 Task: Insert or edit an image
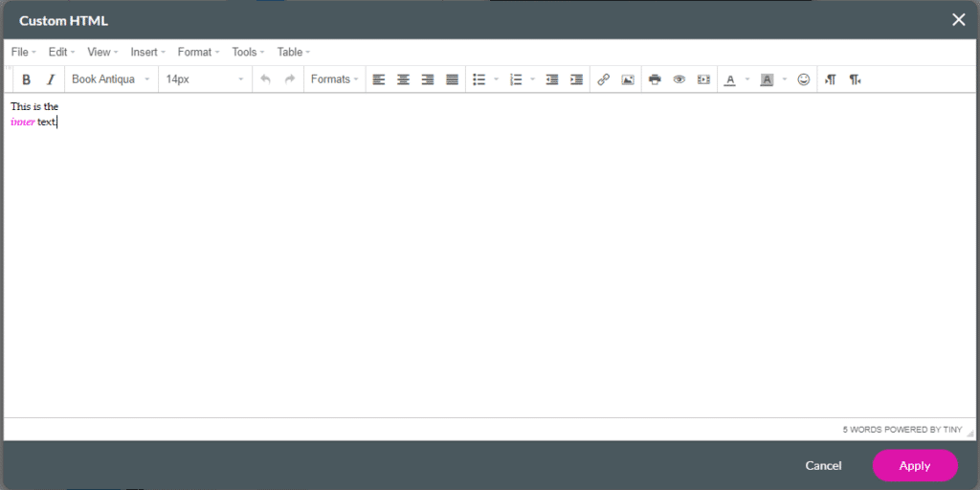(x=628, y=79)
